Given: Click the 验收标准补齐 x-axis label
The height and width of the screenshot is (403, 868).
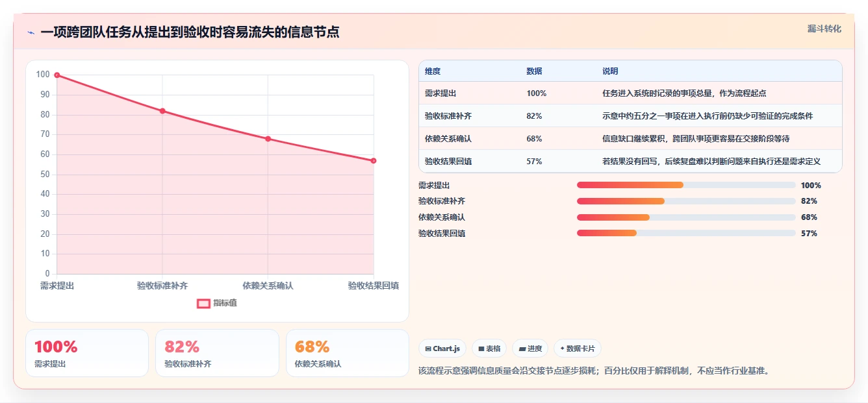Looking at the screenshot, I should (x=162, y=286).
